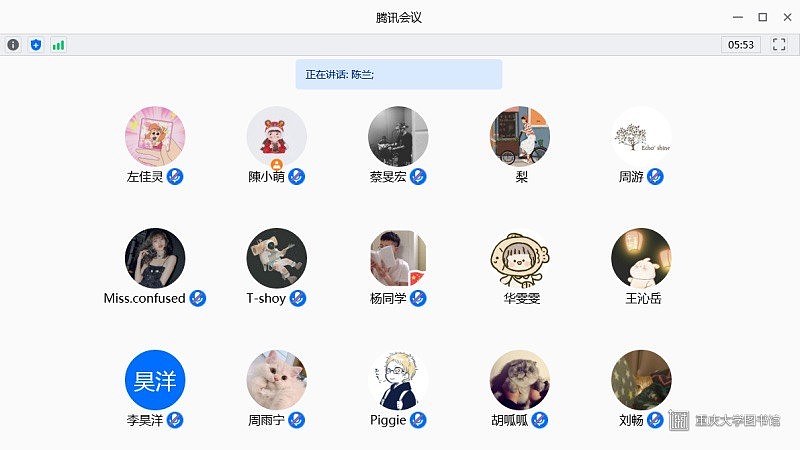This screenshot has height=450, width=800.
Task: Click 王沁岳's participant avatar
Action: click(x=641, y=258)
